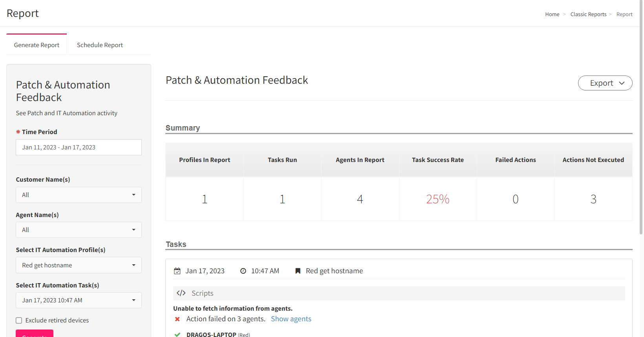Enable the Exclude retired devices checkbox
The image size is (644, 337).
point(19,320)
